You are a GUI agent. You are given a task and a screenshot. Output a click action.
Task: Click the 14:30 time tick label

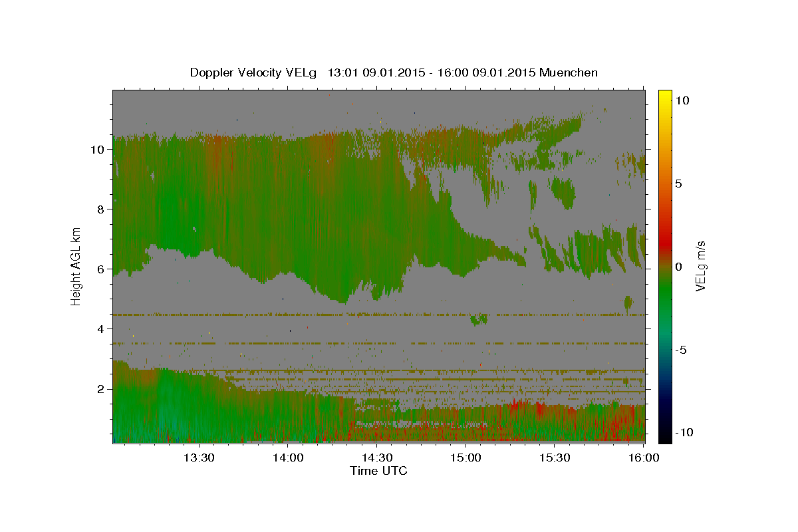pyautogui.click(x=376, y=458)
